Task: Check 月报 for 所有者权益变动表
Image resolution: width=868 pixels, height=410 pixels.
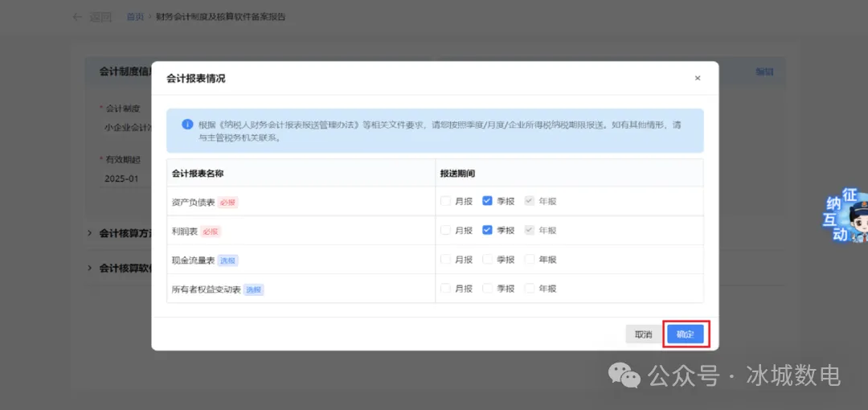Action: [x=445, y=288]
